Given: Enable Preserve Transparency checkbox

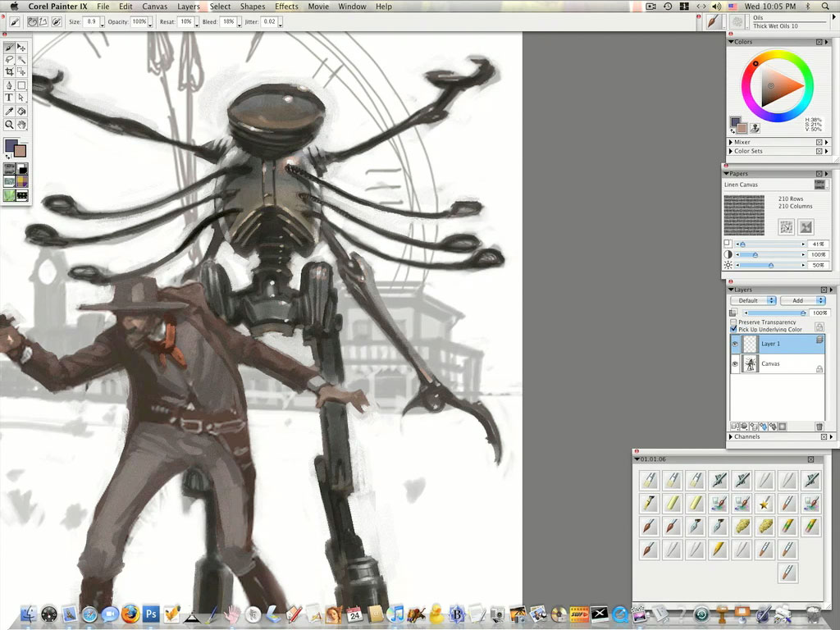Looking at the screenshot, I should [733, 322].
